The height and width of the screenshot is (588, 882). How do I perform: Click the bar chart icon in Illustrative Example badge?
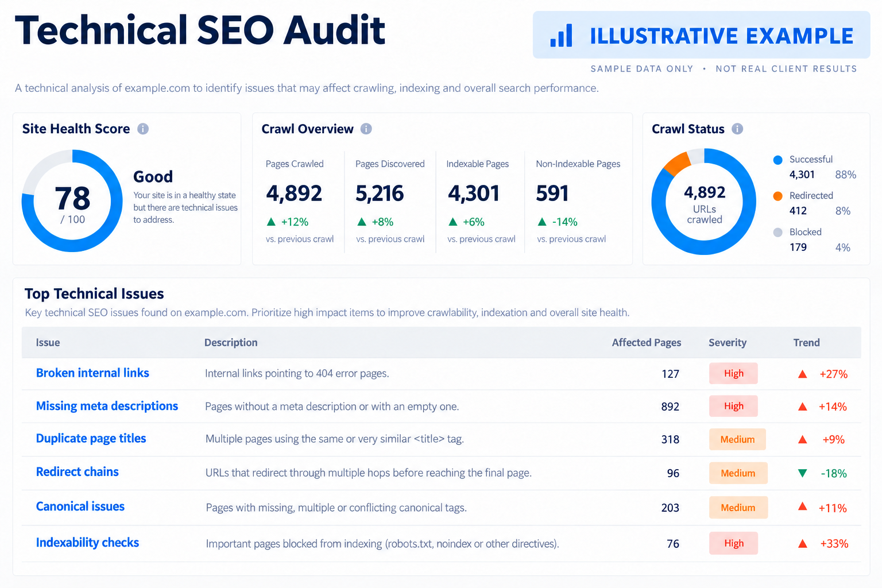click(561, 35)
